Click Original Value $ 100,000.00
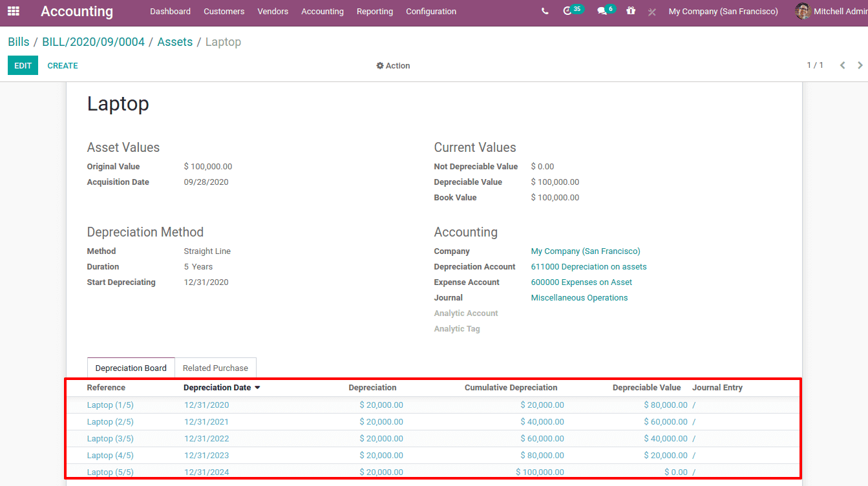Screen dimensions: 868x486 pos(208,167)
